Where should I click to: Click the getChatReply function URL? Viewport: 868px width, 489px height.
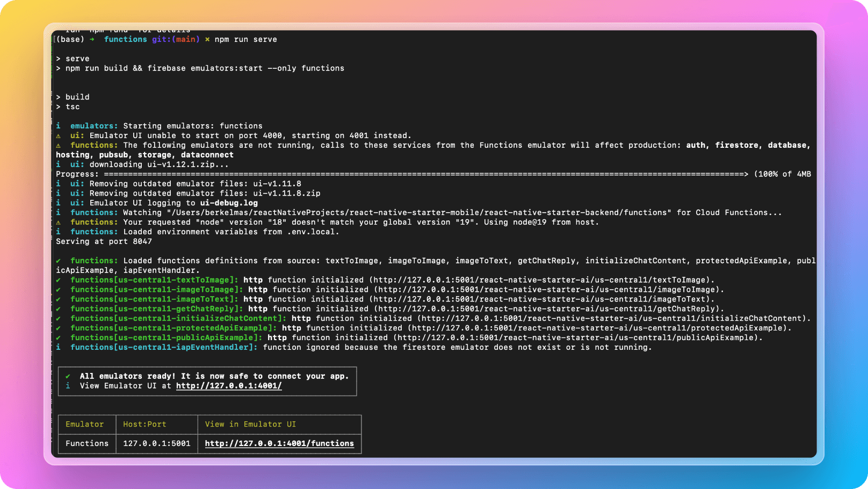click(x=546, y=309)
